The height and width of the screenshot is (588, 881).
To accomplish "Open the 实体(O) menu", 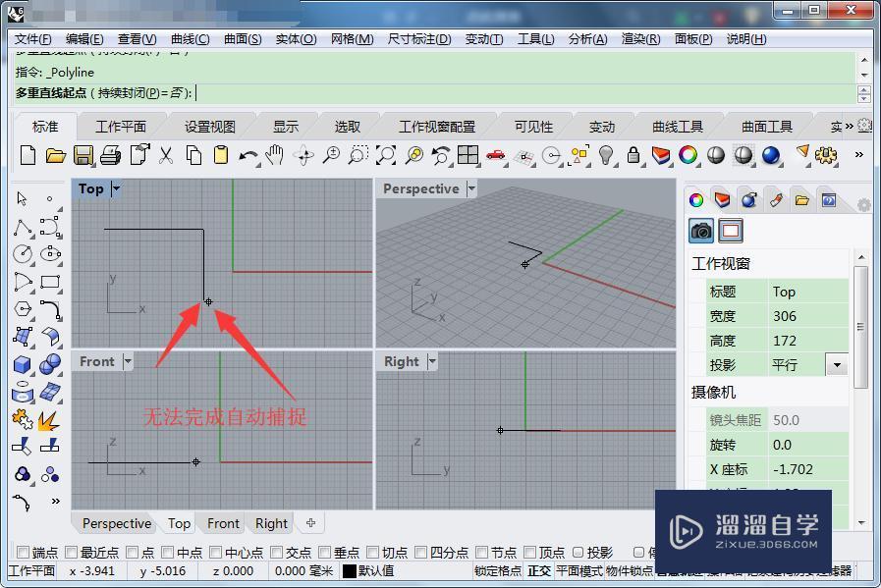I will tap(296, 38).
